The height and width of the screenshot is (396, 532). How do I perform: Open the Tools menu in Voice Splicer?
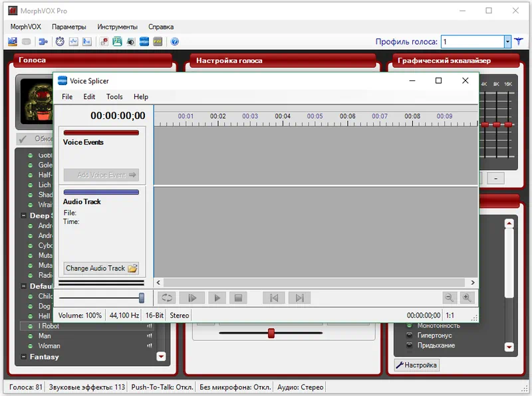[114, 96]
